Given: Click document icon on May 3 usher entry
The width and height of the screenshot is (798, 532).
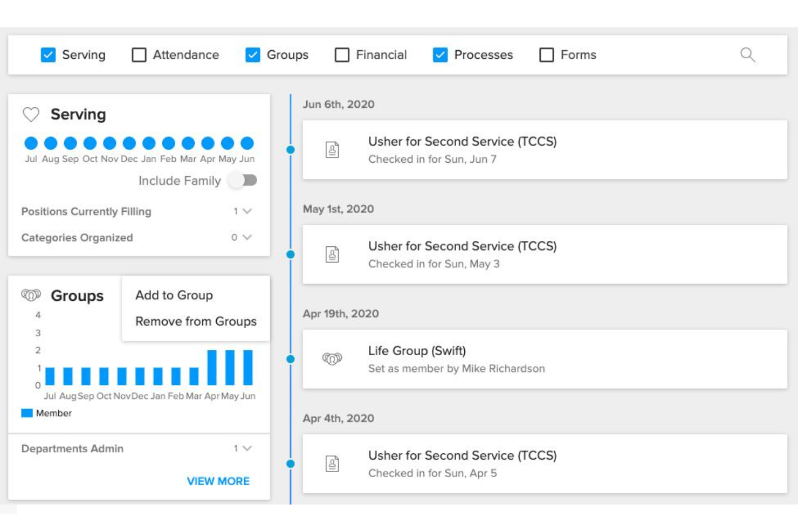Looking at the screenshot, I should pyautogui.click(x=332, y=254).
